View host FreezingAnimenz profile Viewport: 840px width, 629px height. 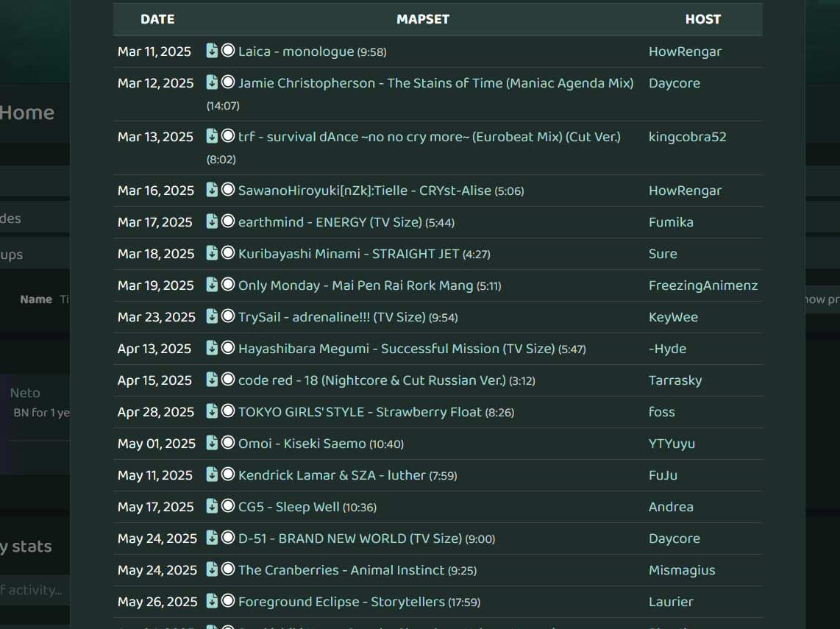(703, 285)
